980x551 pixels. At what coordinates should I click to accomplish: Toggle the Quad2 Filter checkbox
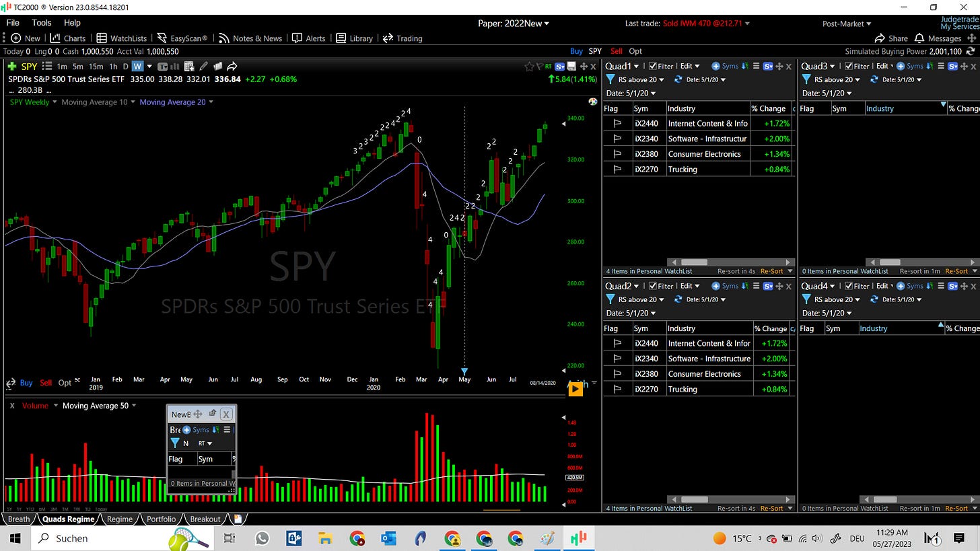(x=653, y=286)
